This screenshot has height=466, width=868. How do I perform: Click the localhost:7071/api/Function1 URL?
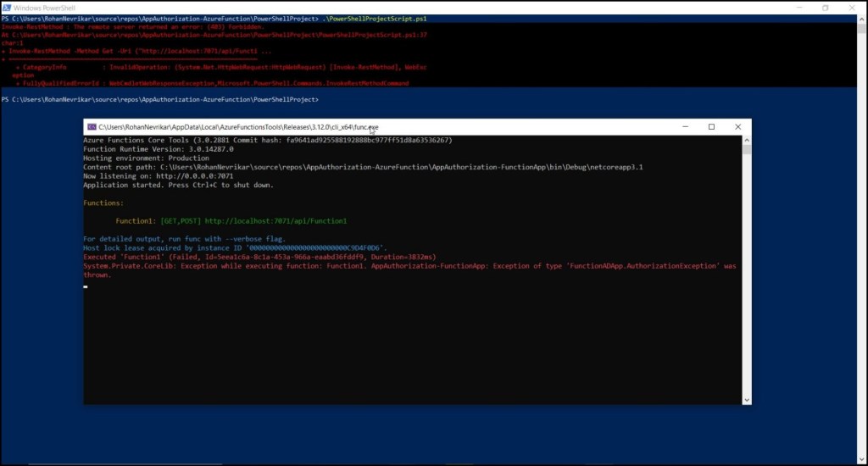[275, 221]
